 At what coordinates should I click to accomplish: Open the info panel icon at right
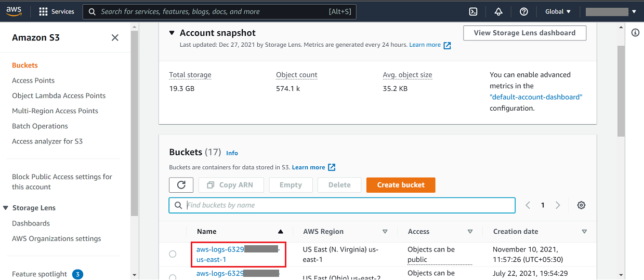[x=635, y=33]
